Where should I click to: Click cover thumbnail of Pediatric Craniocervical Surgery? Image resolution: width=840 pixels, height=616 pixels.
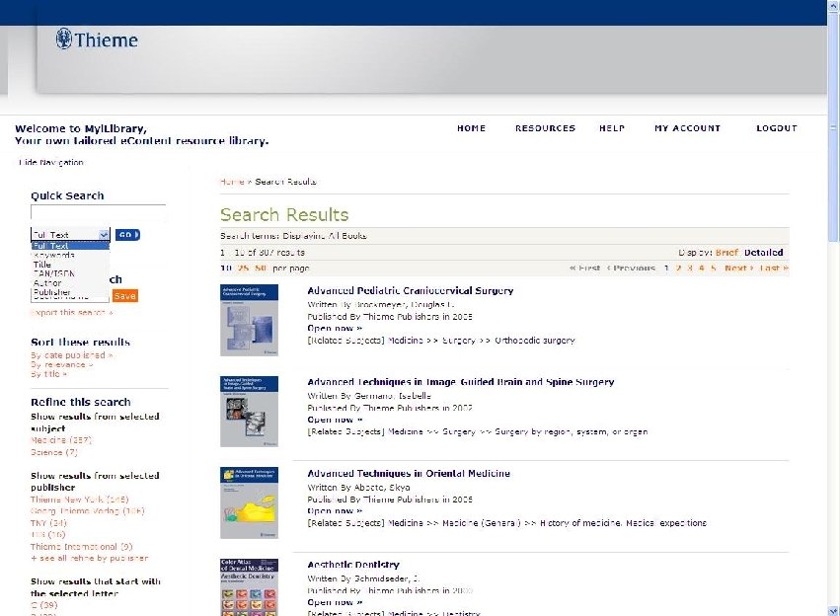point(249,320)
